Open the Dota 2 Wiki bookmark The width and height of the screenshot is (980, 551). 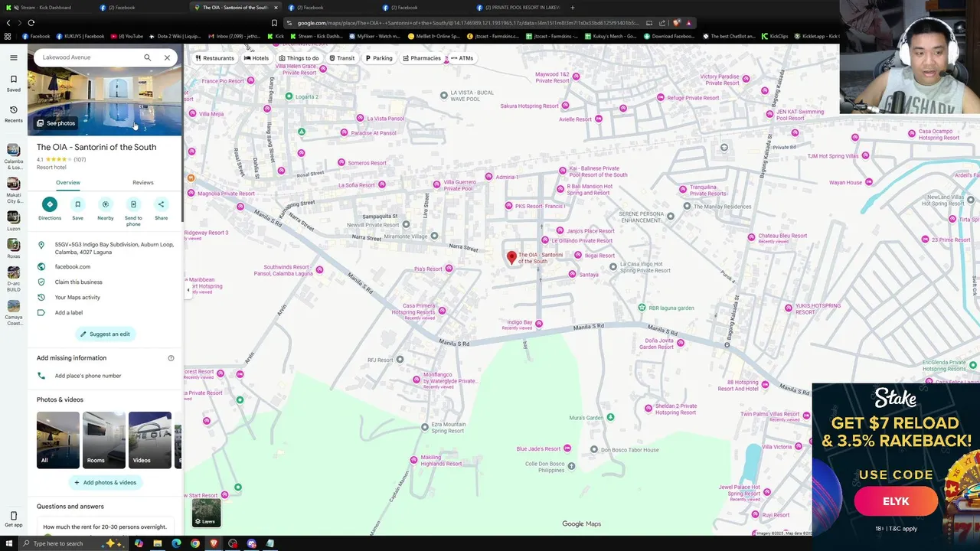[x=175, y=36]
